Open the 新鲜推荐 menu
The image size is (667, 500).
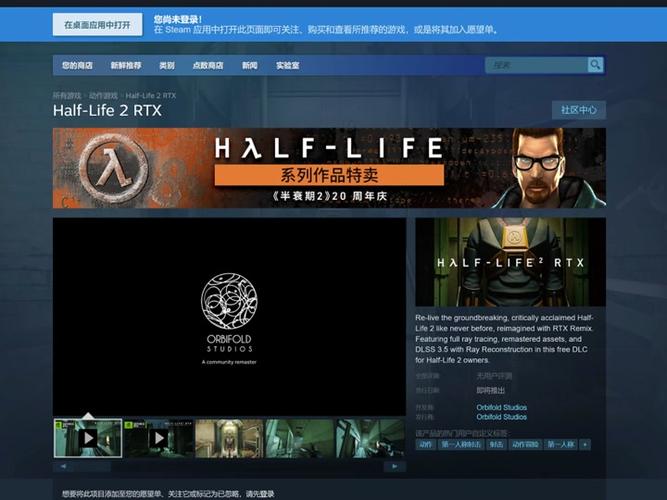[x=126, y=66]
